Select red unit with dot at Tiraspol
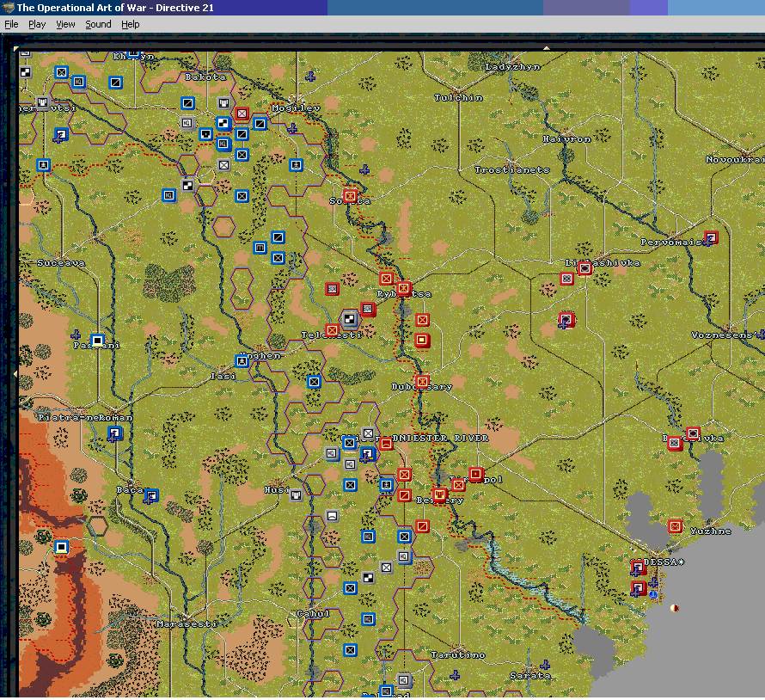The image size is (765, 700). 476,474
